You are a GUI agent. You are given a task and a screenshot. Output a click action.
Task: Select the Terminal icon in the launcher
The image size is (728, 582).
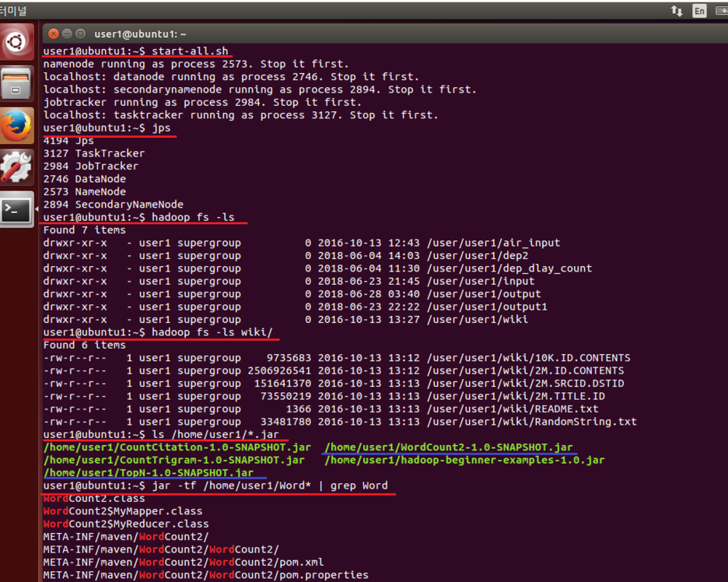(16, 209)
